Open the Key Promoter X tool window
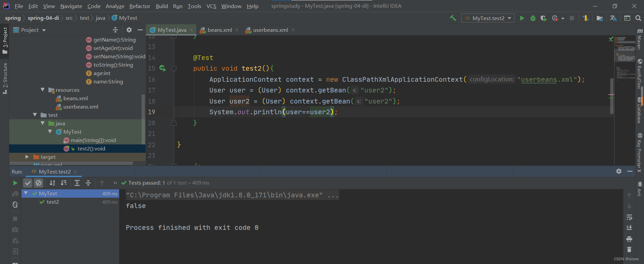644x264 pixels. pyautogui.click(x=640, y=153)
